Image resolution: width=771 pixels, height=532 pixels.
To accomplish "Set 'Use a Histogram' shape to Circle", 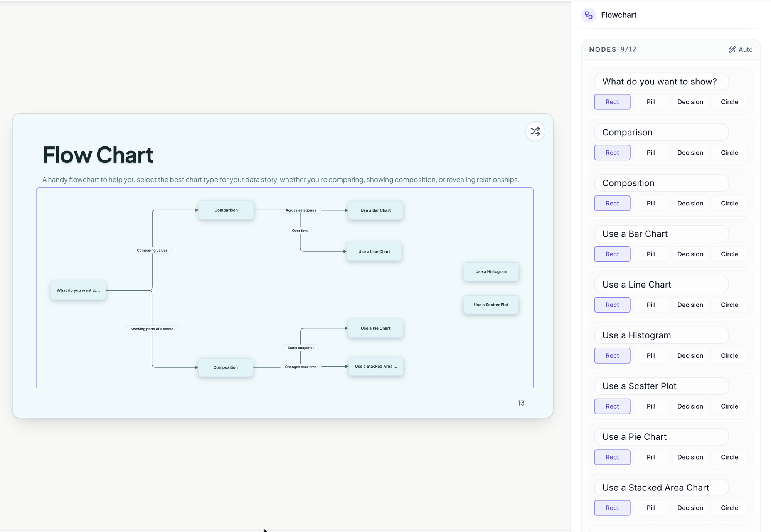I will (729, 355).
